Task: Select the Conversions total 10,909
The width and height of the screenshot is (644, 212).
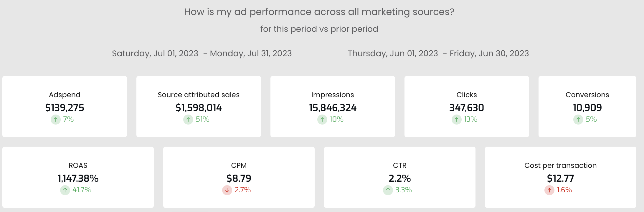Action: pyautogui.click(x=587, y=108)
